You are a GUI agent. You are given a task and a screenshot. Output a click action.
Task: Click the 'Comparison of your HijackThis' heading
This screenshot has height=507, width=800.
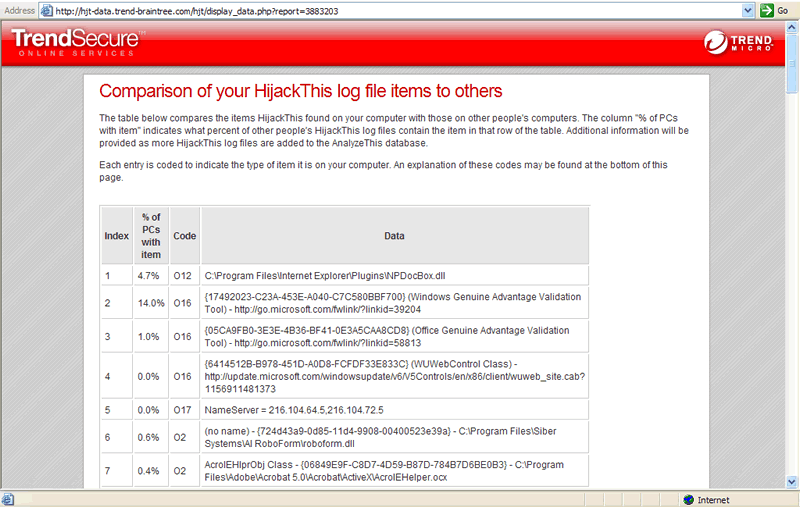coord(300,92)
